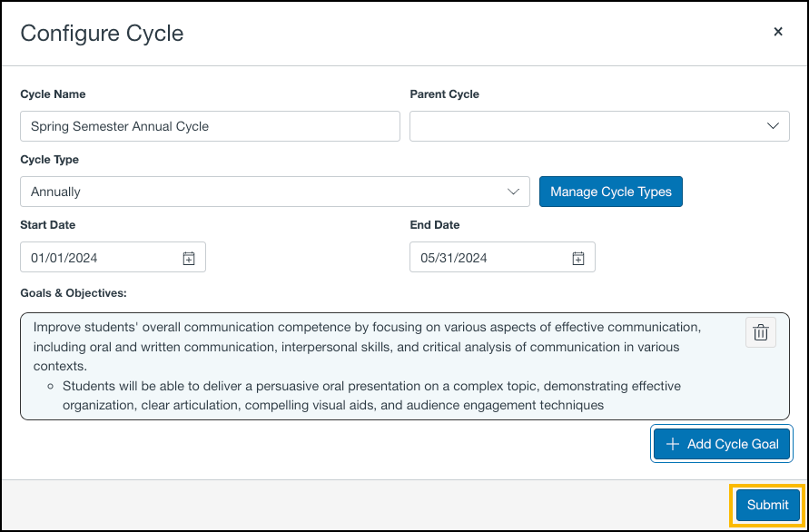The image size is (809, 532).
Task: Click the X to close Configure Cycle
Action: pyautogui.click(x=778, y=31)
